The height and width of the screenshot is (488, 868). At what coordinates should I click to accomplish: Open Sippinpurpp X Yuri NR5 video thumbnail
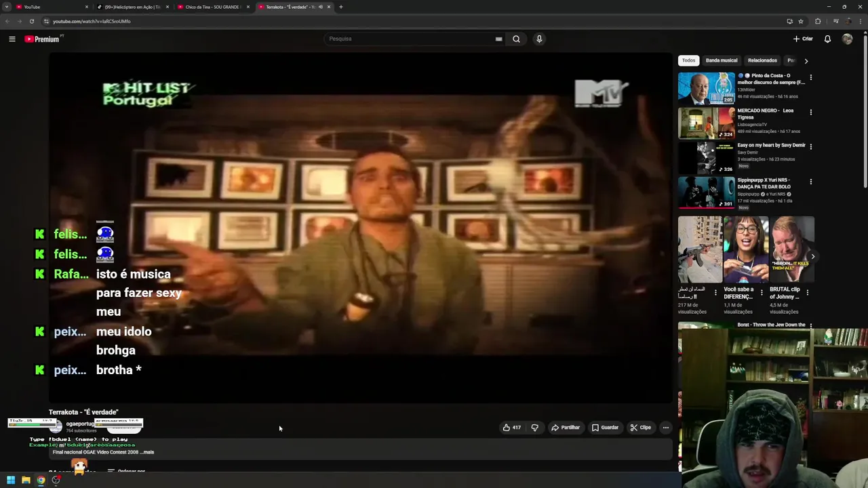[706, 192]
